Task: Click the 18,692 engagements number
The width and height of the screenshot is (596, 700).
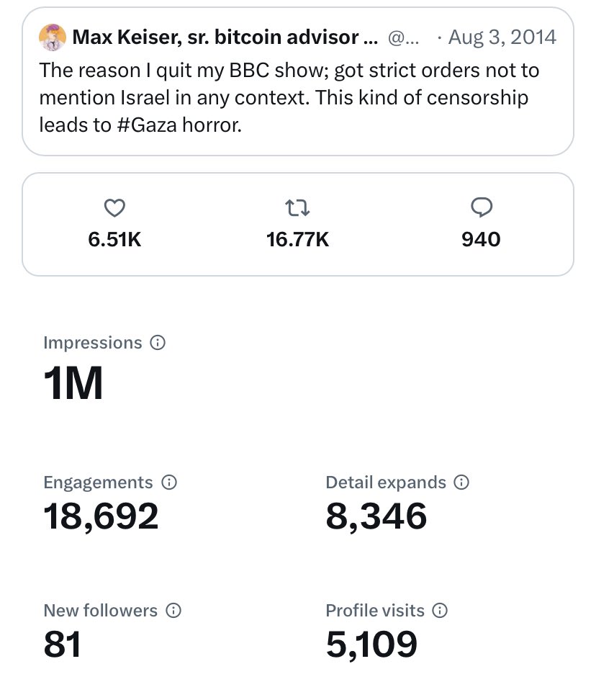Action: tap(101, 516)
